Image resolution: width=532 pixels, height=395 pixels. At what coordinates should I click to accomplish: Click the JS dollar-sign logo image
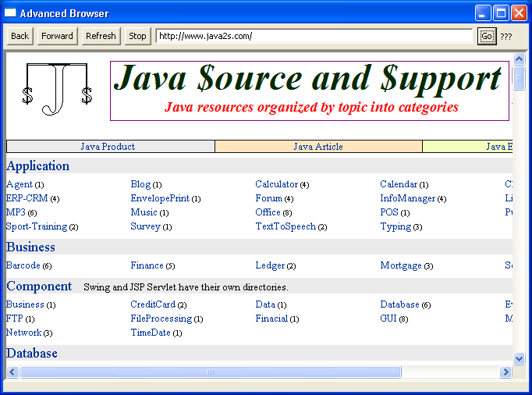pos(57,89)
